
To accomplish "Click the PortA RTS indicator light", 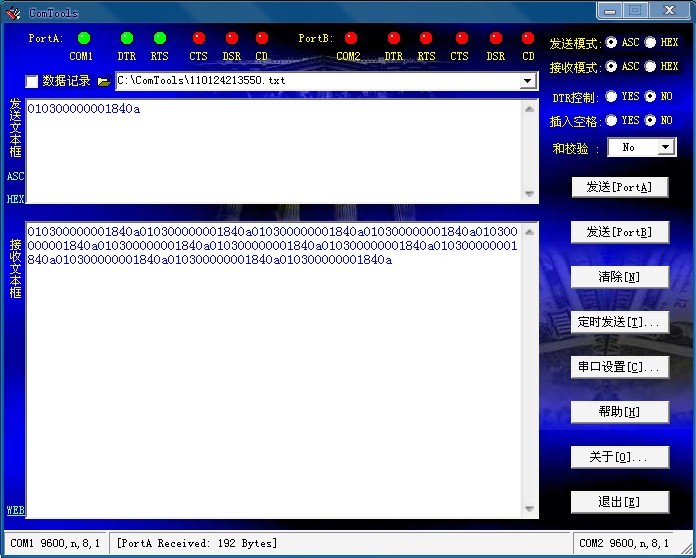I will pos(160,38).
